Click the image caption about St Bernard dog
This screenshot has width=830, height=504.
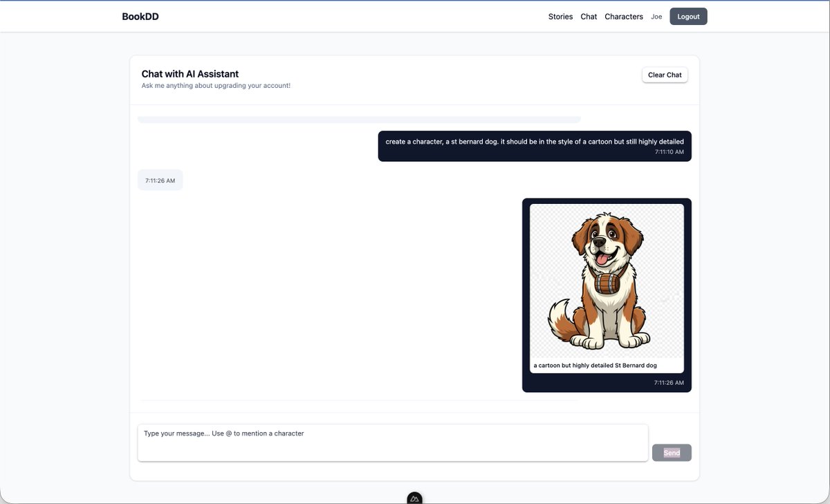pos(595,365)
